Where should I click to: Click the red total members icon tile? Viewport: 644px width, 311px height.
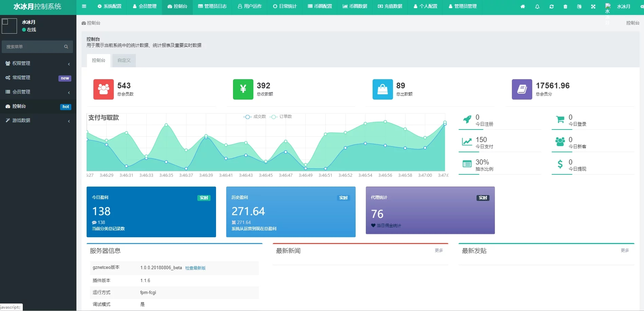[x=103, y=89]
